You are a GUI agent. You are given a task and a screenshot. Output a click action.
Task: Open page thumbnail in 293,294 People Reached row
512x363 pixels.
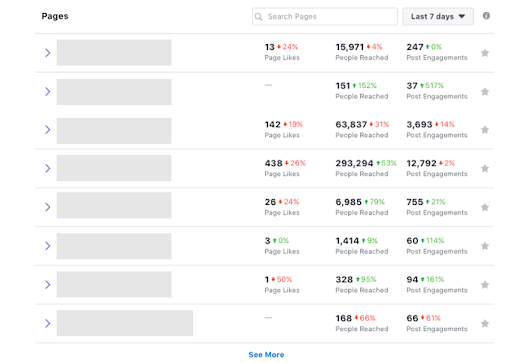click(x=114, y=168)
